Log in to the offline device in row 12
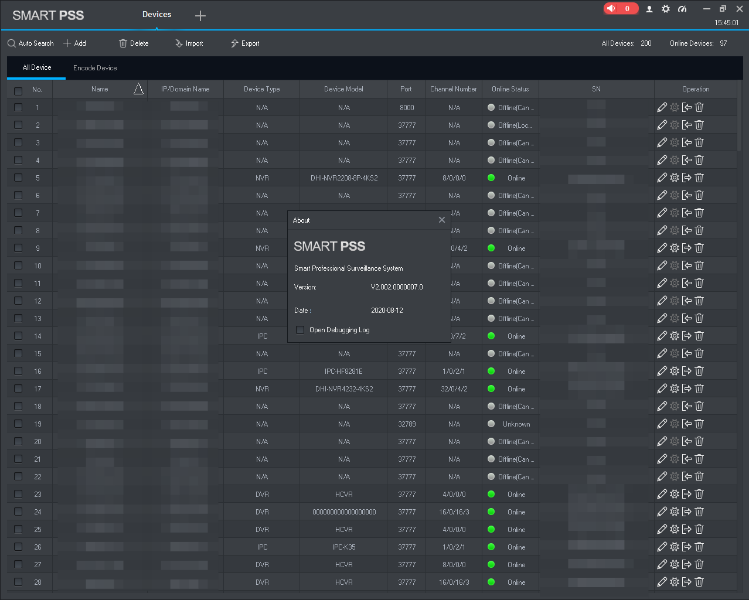 click(x=686, y=301)
